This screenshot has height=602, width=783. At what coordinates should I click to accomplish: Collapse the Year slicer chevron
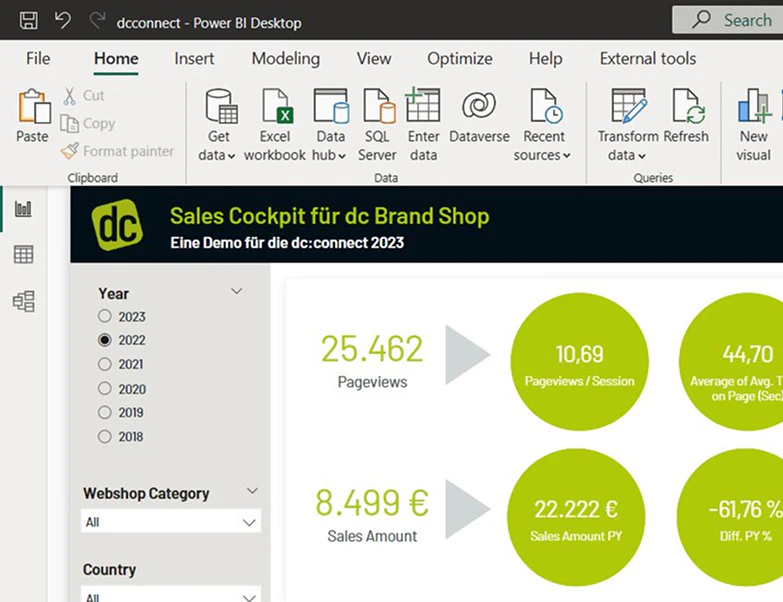point(237,291)
